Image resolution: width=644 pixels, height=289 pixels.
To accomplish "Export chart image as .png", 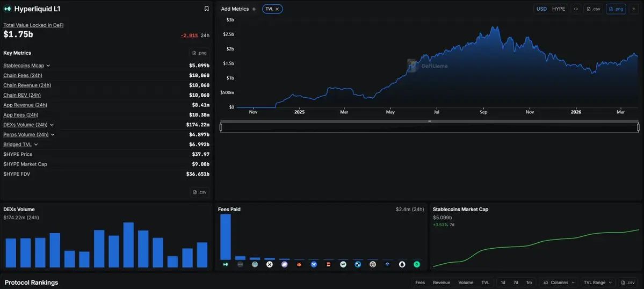I will coord(616,9).
